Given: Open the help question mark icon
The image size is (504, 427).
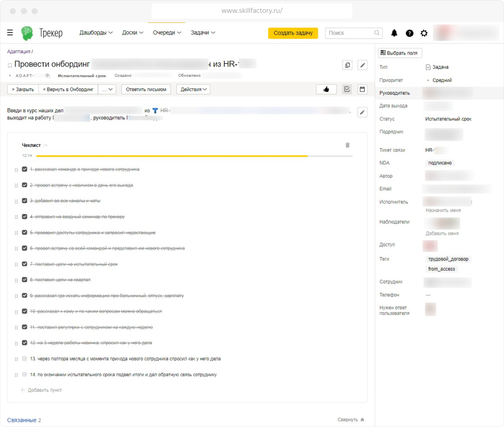Looking at the screenshot, I should coord(409,33).
